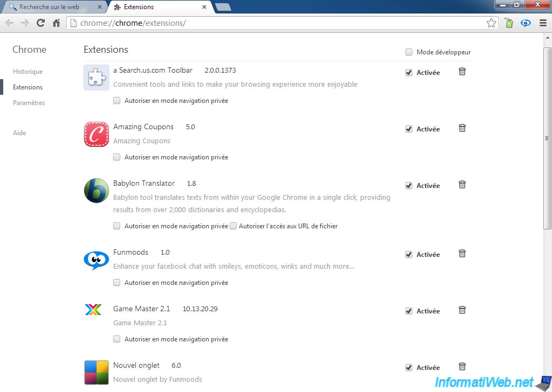552x392 pixels.
Task: Switch to the Recherche sur le web tab
Action: click(x=53, y=7)
